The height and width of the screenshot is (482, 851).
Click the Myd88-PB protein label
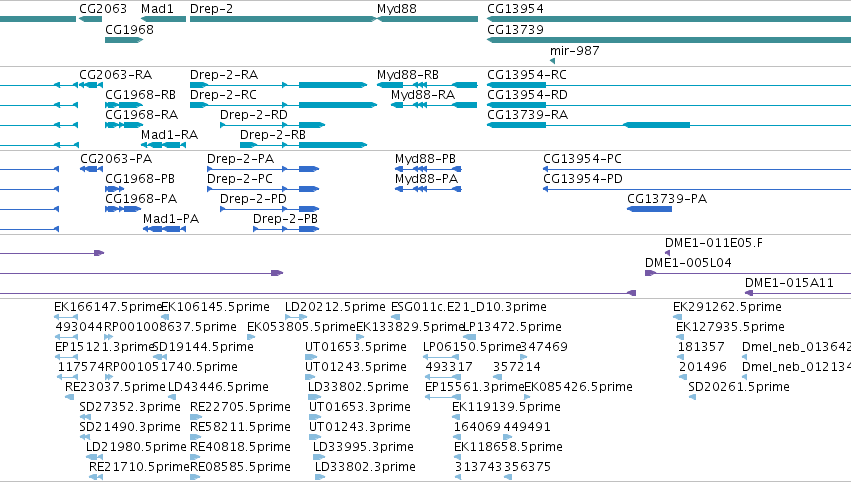pyautogui.click(x=426, y=159)
